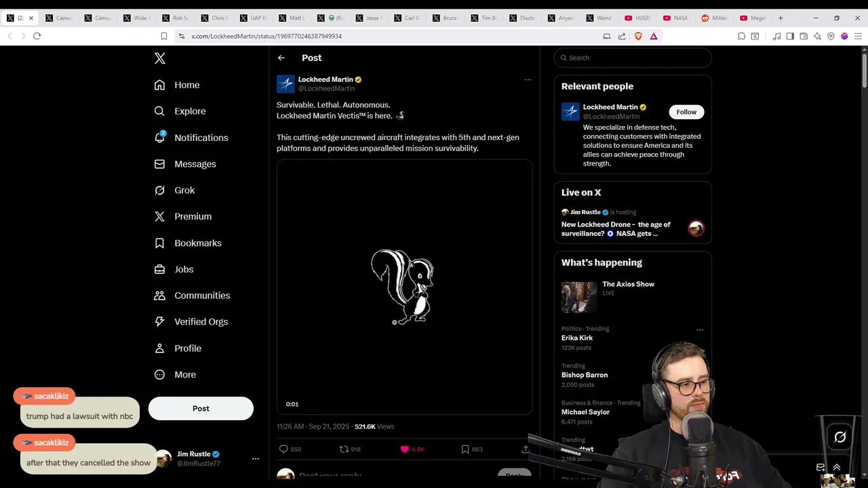Image resolution: width=868 pixels, height=488 pixels.
Task: Open the Jobs briefcase icon
Action: click(159, 269)
